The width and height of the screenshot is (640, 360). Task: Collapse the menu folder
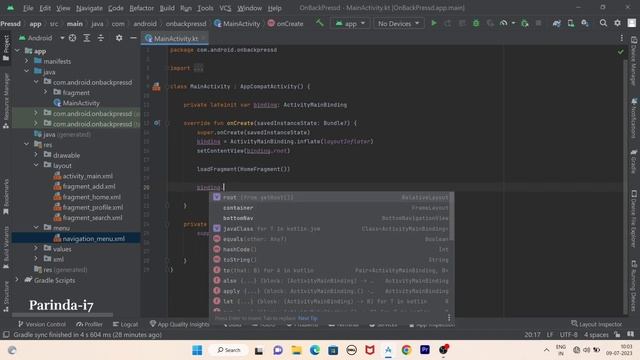(x=36, y=227)
